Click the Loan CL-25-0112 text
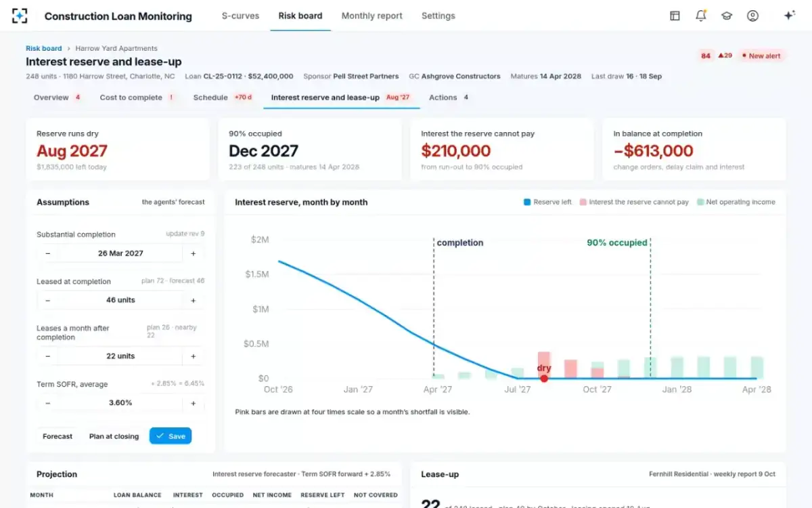The image size is (812, 508). point(239,77)
